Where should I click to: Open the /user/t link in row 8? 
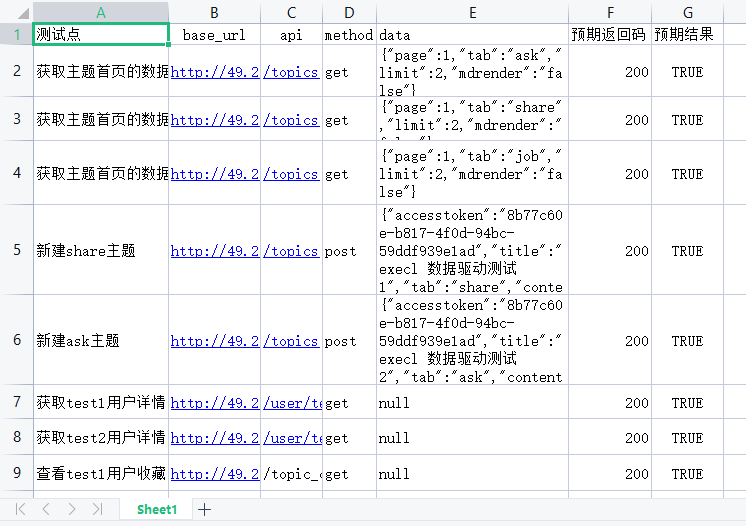click(293, 438)
